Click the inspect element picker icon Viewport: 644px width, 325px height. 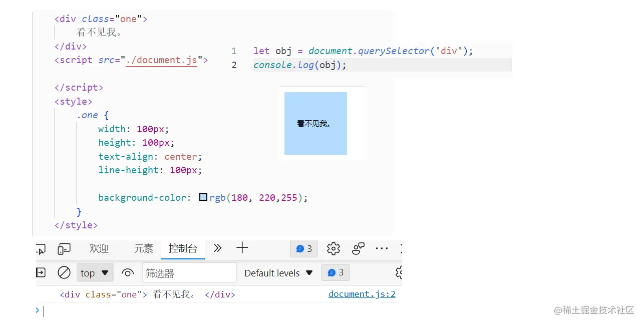(x=41, y=248)
